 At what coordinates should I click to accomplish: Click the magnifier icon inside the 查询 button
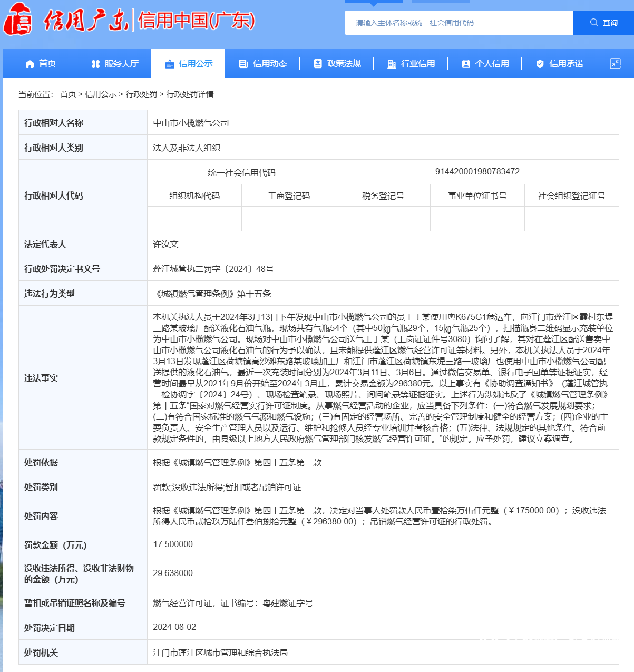point(593,22)
